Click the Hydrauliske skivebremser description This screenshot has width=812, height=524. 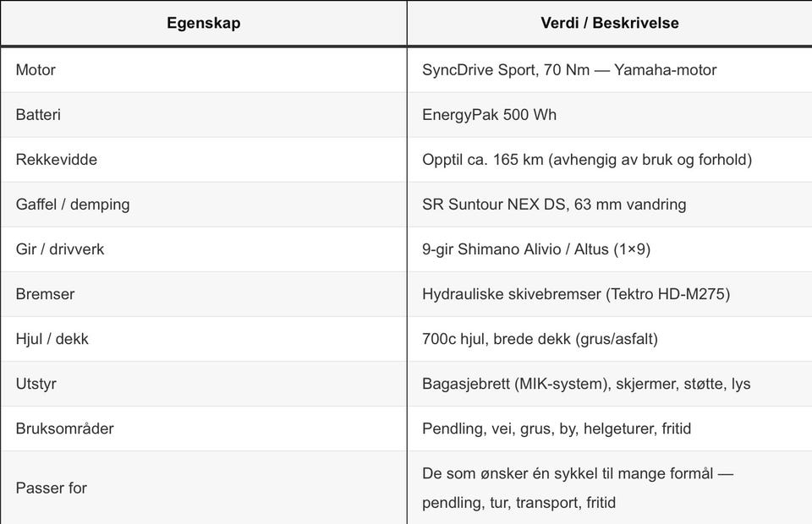pos(575,294)
